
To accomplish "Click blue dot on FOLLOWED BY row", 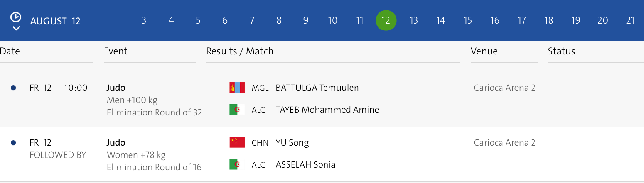I will point(13,143).
